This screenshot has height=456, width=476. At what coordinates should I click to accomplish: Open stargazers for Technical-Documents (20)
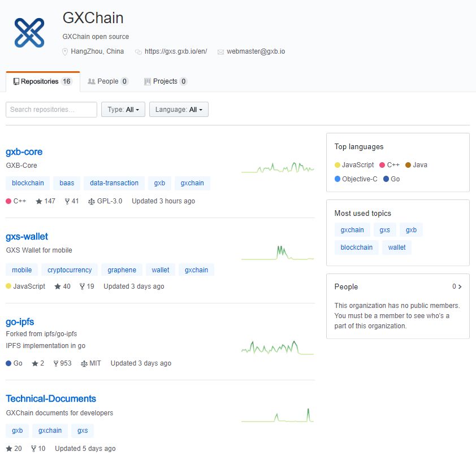[14, 449]
